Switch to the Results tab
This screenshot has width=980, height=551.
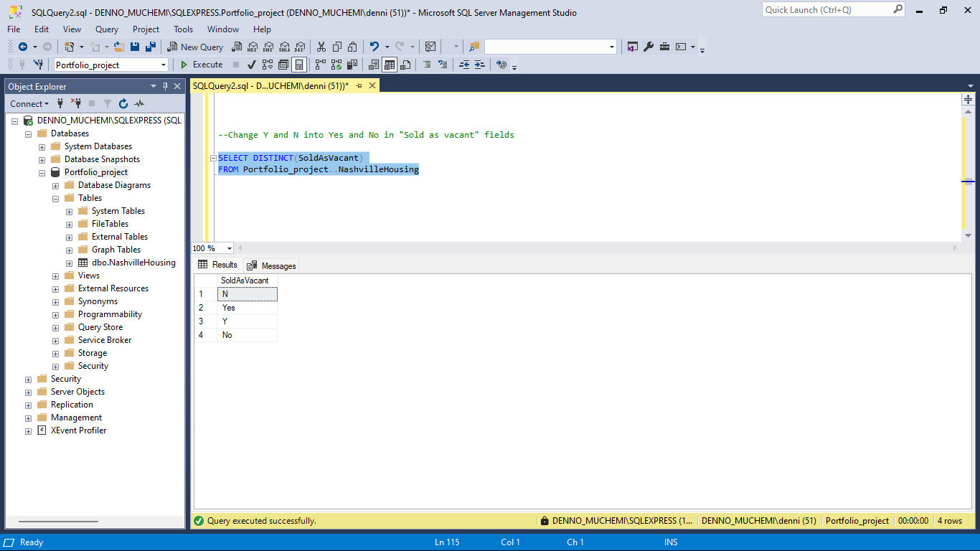pyautogui.click(x=217, y=265)
